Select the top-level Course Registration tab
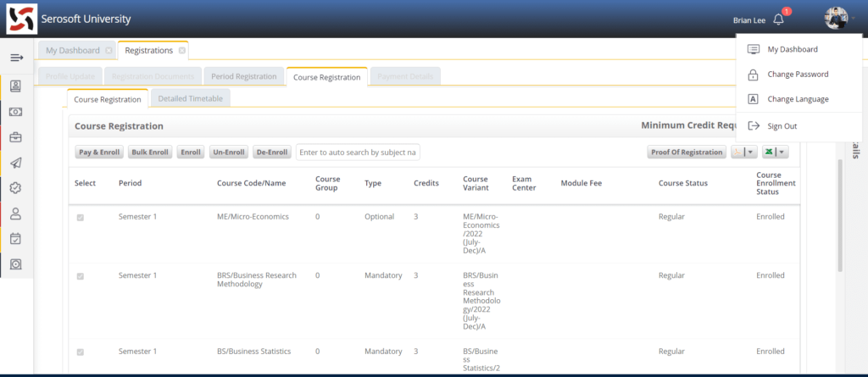Image resolution: width=868 pixels, height=377 pixels. [326, 77]
